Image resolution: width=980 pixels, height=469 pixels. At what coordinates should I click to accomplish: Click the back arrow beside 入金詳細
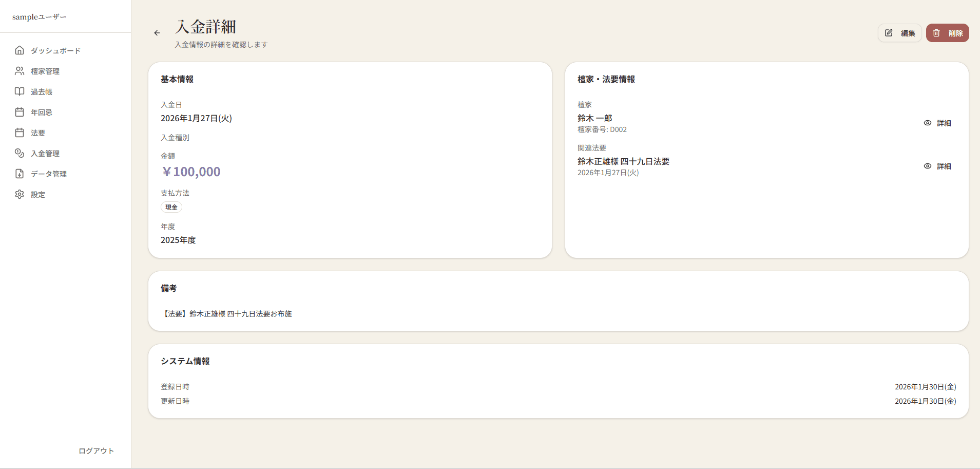[x=157, y=33]
